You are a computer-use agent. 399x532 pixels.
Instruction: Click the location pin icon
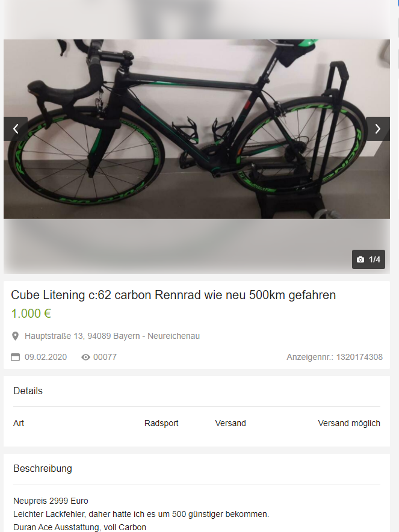click(15, 336)
